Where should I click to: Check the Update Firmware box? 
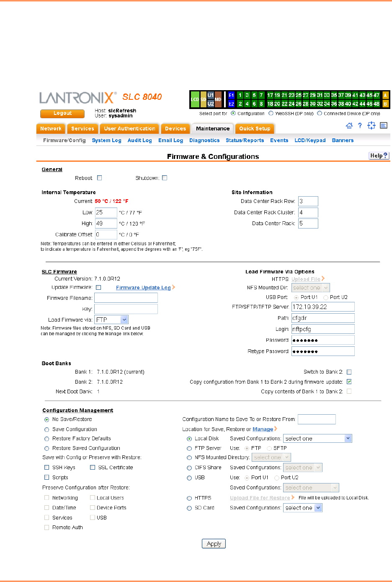click(x=98, y=288)
